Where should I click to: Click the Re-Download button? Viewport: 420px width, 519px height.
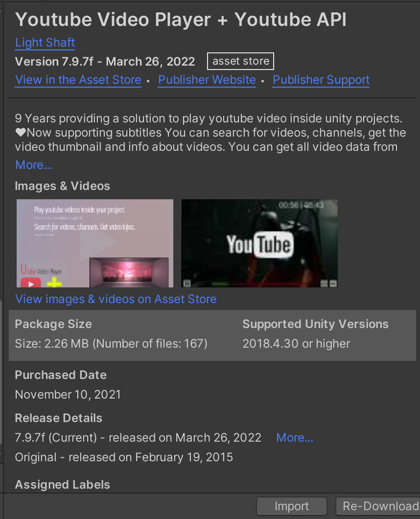click(378, 506)
